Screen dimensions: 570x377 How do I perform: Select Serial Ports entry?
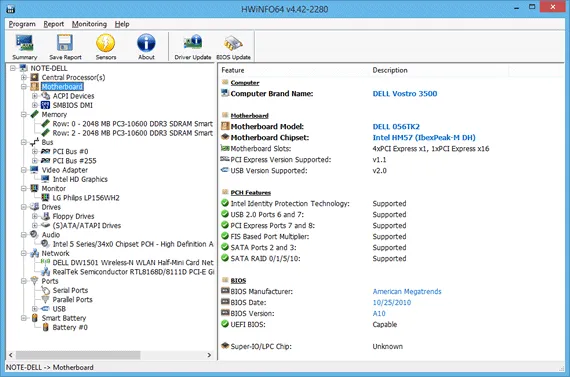click(x=70, y=290)
